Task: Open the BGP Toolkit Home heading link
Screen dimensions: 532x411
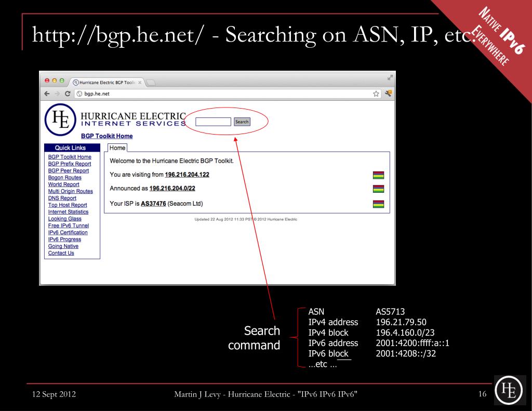Action: coord(107,136)
